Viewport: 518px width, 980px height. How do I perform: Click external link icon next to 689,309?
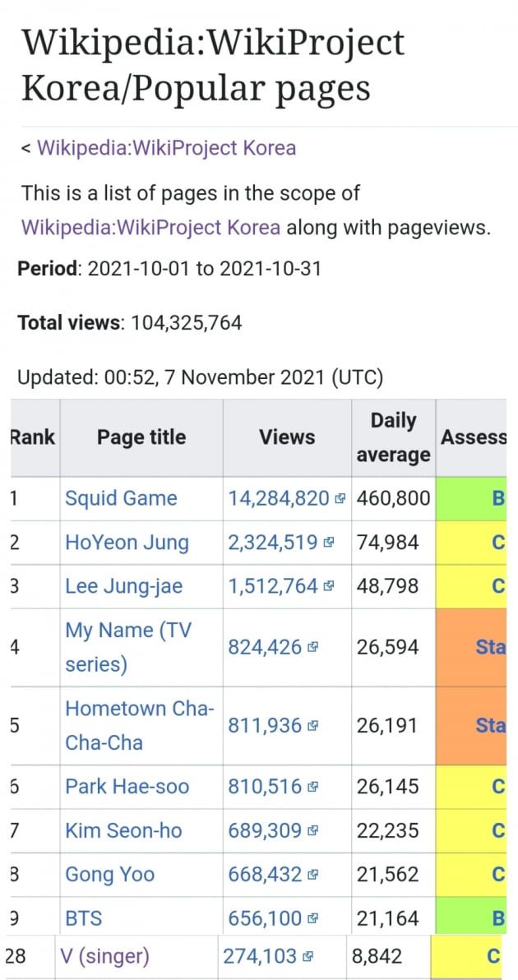click(x=312, y=831)
